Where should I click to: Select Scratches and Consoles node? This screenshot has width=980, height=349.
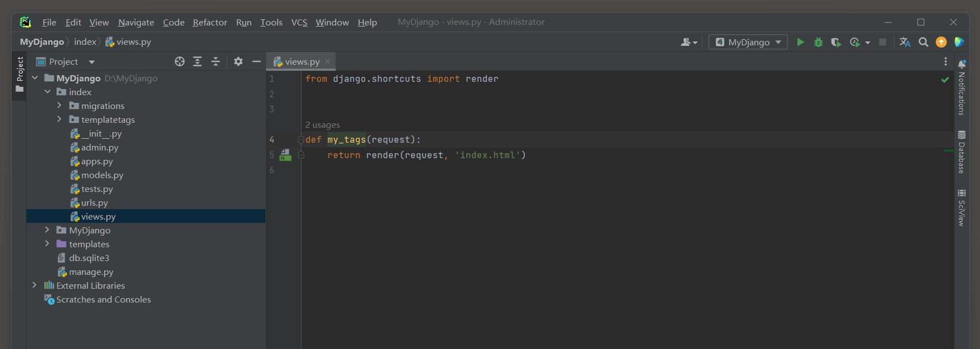97,299
